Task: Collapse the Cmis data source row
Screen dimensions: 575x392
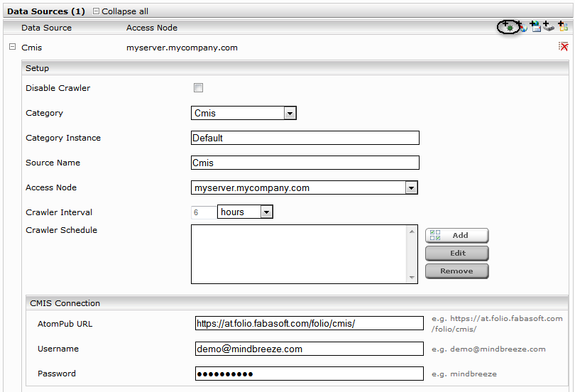Action: click(x=12, y=48)
